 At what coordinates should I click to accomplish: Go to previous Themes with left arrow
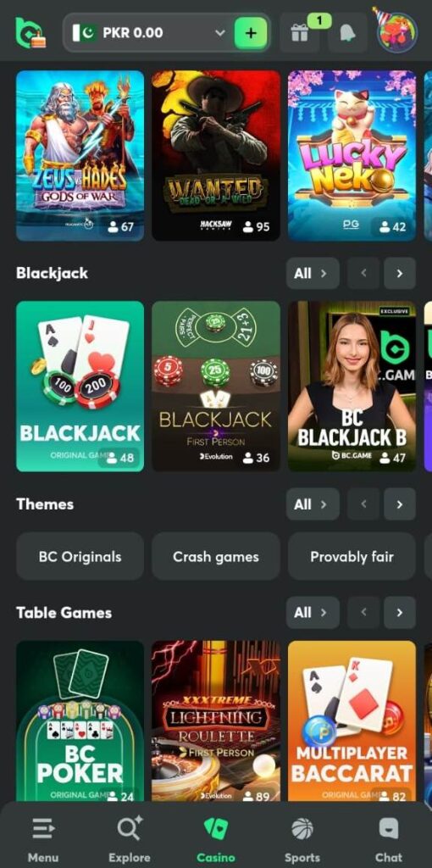(x=363, y=504)
